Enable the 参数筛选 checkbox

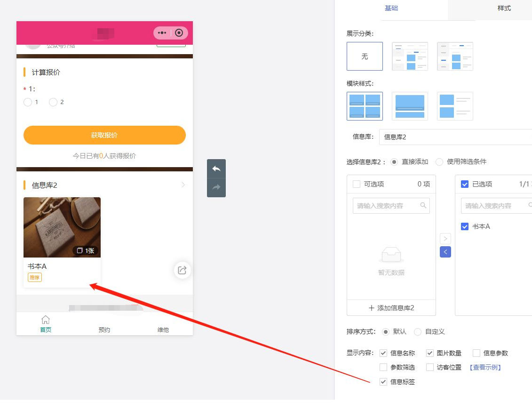point(383,367)
